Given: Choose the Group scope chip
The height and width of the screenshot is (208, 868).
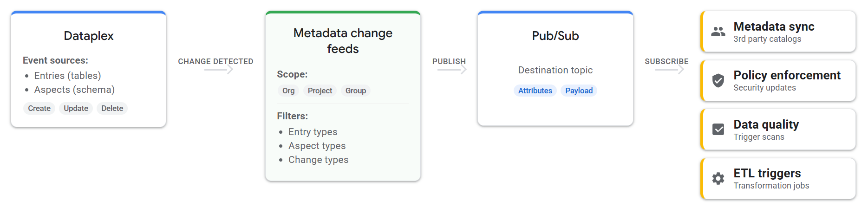Looking at the screenshot, I should [x=356, y=91].
